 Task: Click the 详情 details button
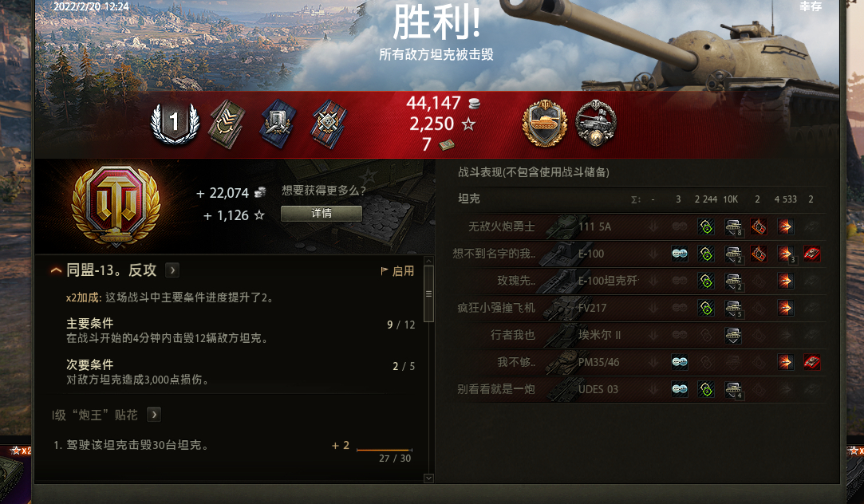(322, 214)
